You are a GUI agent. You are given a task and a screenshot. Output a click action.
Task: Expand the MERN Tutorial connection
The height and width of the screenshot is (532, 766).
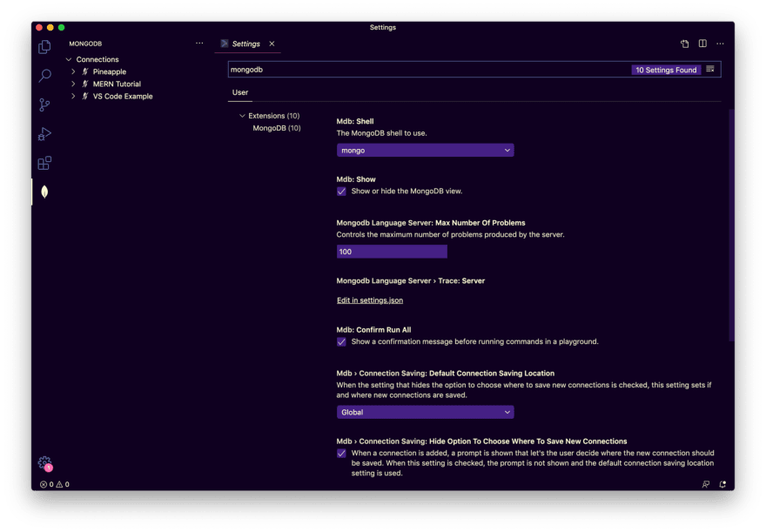(73, 84)
